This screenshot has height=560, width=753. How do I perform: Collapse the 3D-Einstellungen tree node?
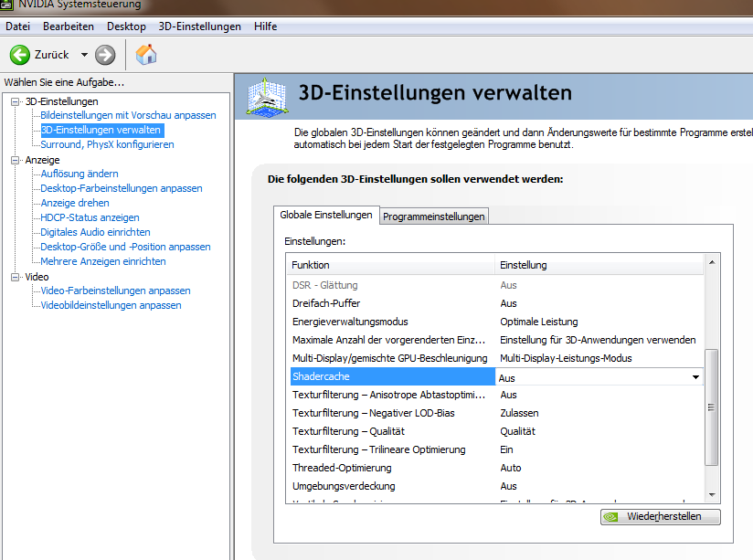pos(15,101)
